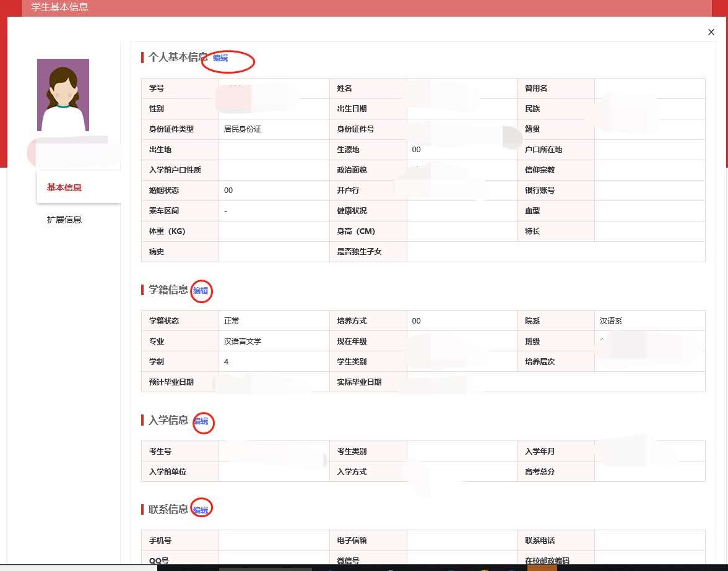Viewport: 728px width, 571px height.
Task: Click the empty 血型 value cell
Action: 649,211
